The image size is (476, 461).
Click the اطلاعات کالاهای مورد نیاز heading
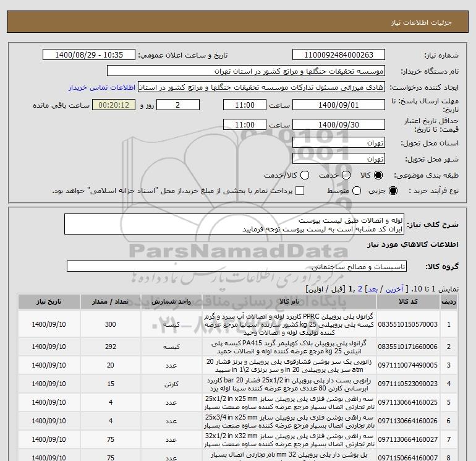412,244
